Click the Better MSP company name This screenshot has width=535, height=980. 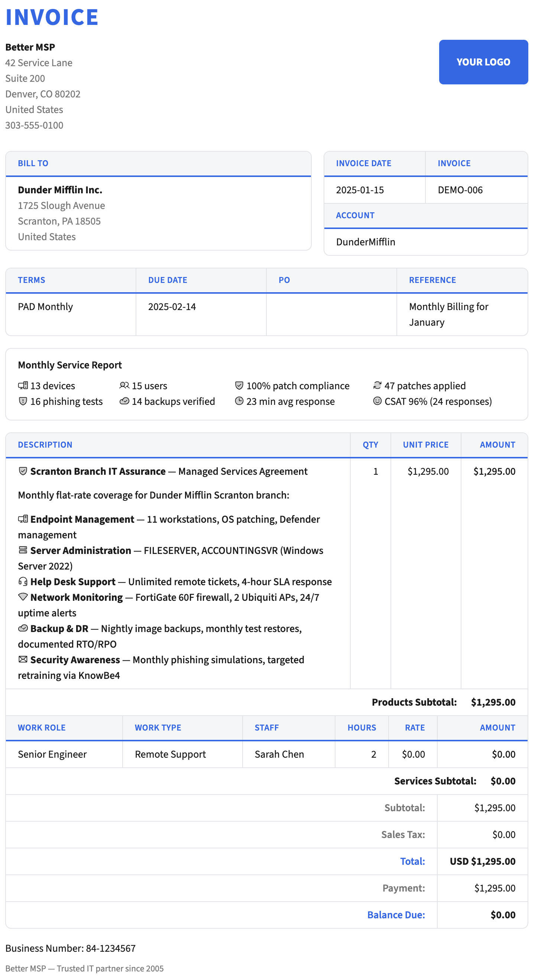[x=30, y=47]
